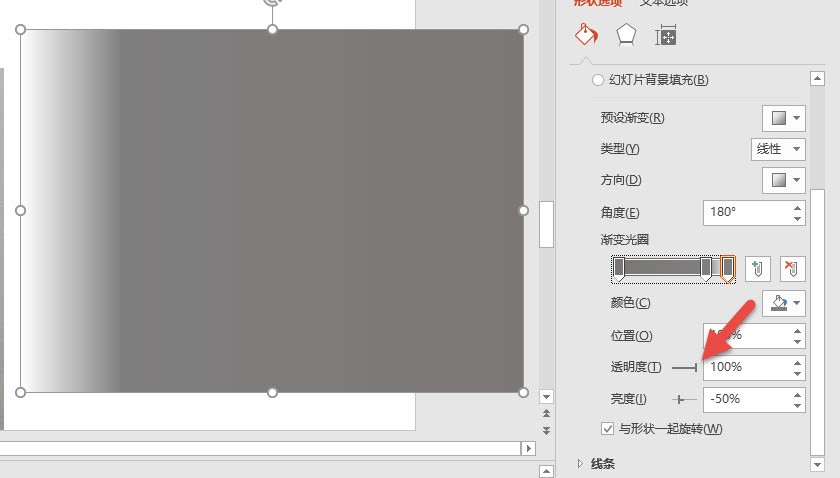
Task: Select the leftmost gradient stop
Action: tap(619, 268)
